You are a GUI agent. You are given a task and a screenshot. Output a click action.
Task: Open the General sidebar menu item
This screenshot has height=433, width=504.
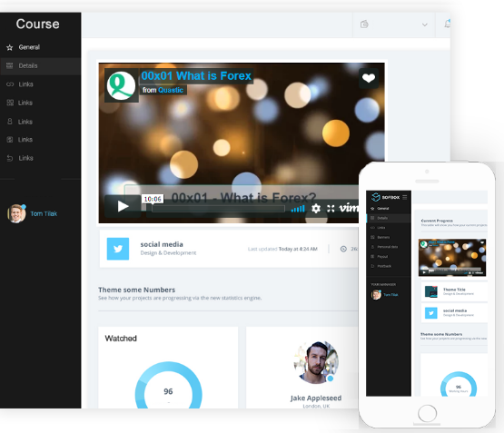pyautogui.click(x=41, y=47)
